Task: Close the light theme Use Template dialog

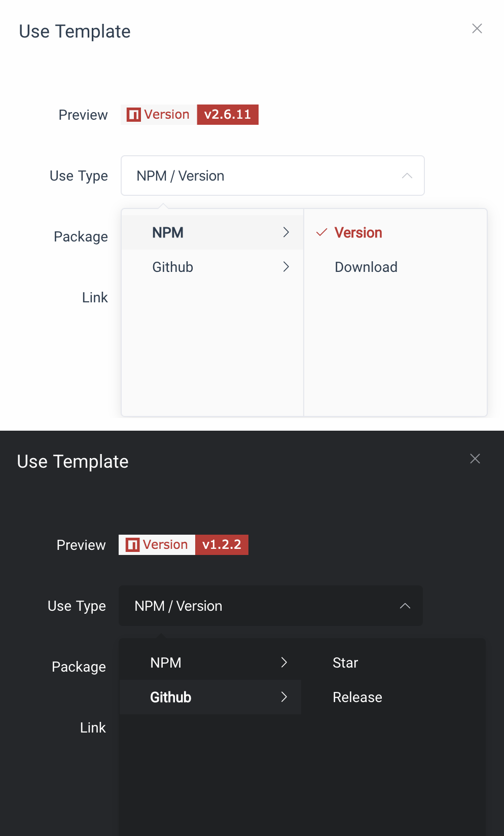Action: pyautogui.click(x=477, y=28)
